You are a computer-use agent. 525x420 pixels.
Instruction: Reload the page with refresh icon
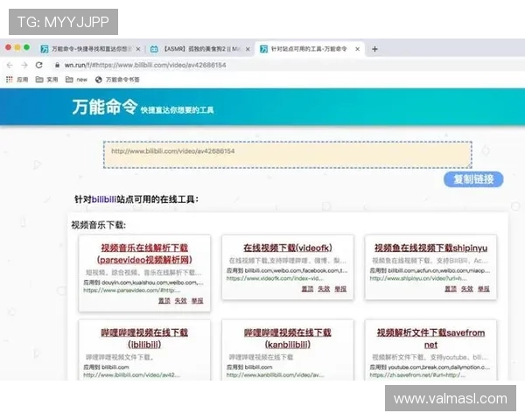point(39,65)
